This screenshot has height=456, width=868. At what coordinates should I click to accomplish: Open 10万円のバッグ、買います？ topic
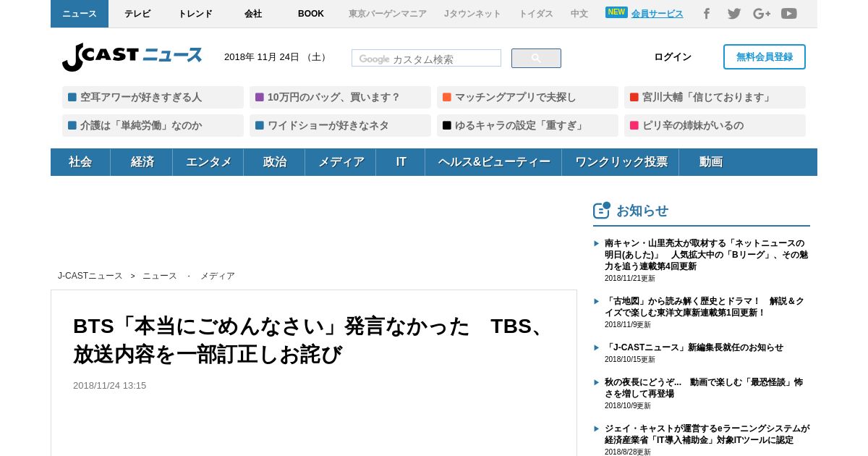[x=340, y=97]
